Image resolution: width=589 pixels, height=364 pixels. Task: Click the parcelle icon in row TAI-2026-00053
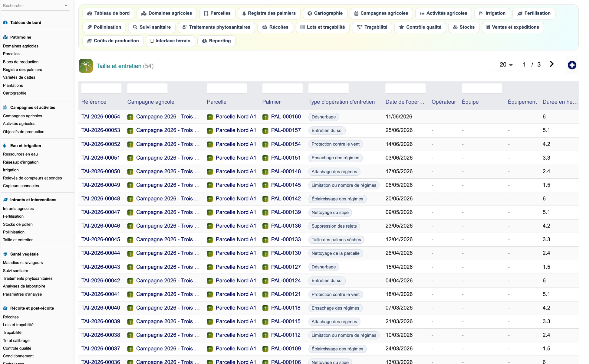[210, 131]
